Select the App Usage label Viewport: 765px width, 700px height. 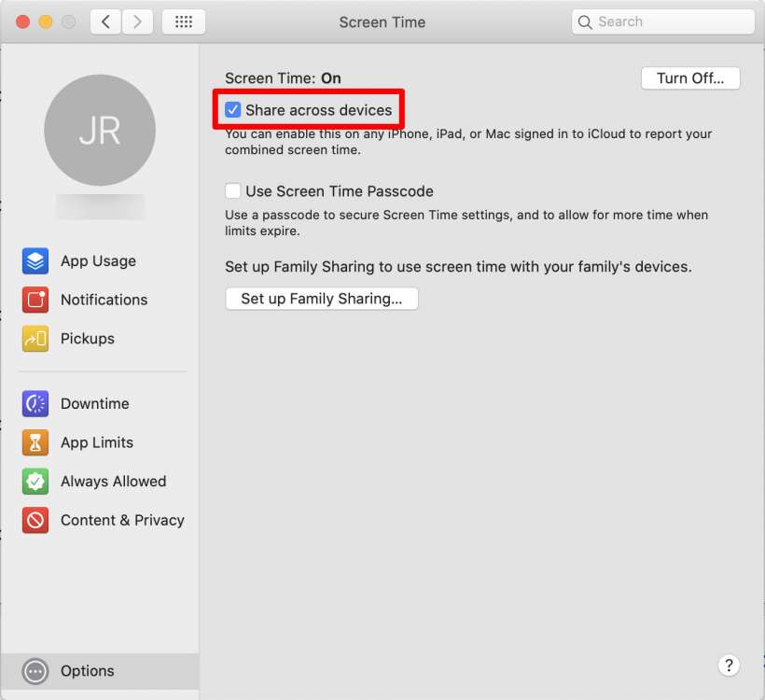pos(99,261)
